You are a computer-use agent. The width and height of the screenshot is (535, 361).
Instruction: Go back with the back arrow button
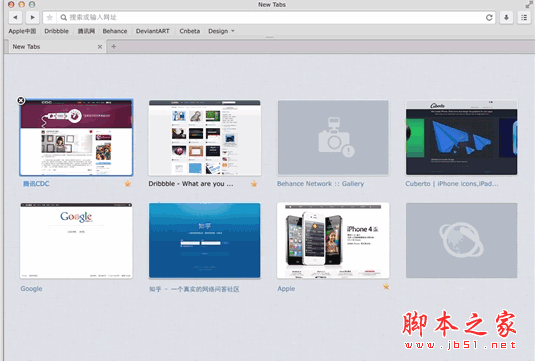pyautogui.click(x=15, y=17)
